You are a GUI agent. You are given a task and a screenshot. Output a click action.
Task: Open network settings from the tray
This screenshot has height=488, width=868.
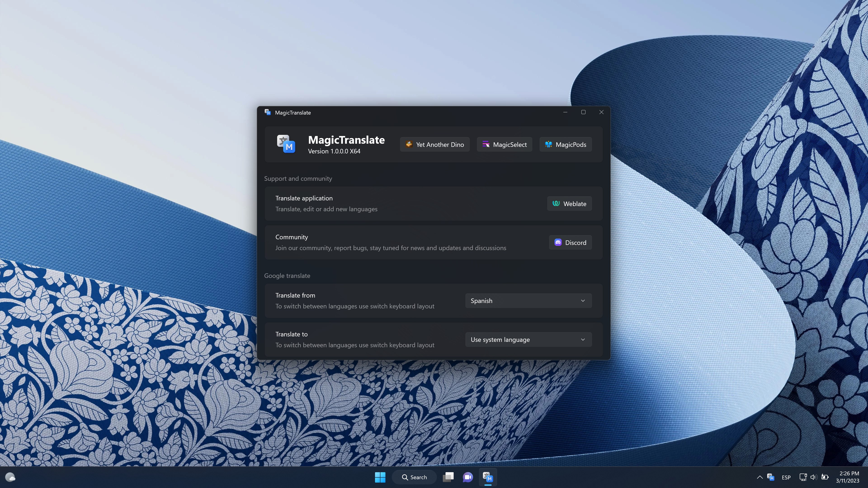[803, 477]
